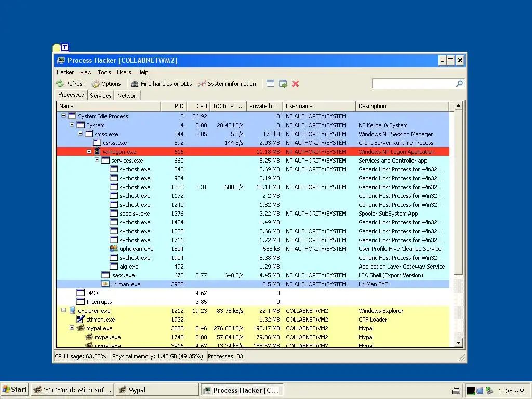Click the red X terminate icon

296,84
